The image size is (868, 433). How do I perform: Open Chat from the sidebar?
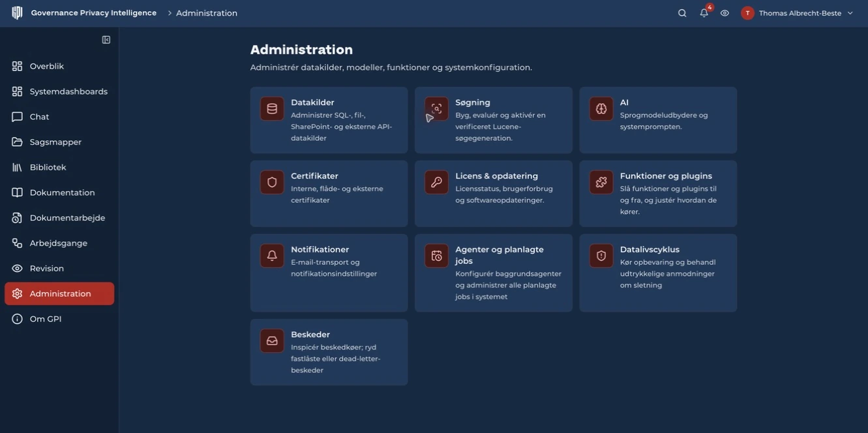[x=39, y=117]
